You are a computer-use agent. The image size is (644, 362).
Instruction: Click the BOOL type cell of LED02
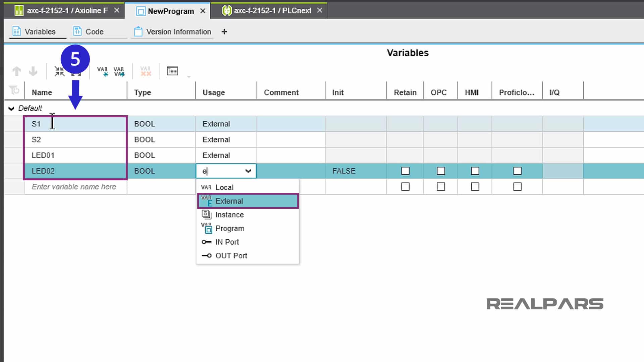point(161,171)
